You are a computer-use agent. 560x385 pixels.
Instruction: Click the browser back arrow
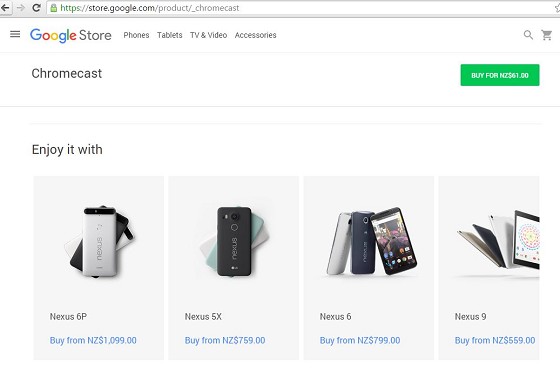click(5, 8)
